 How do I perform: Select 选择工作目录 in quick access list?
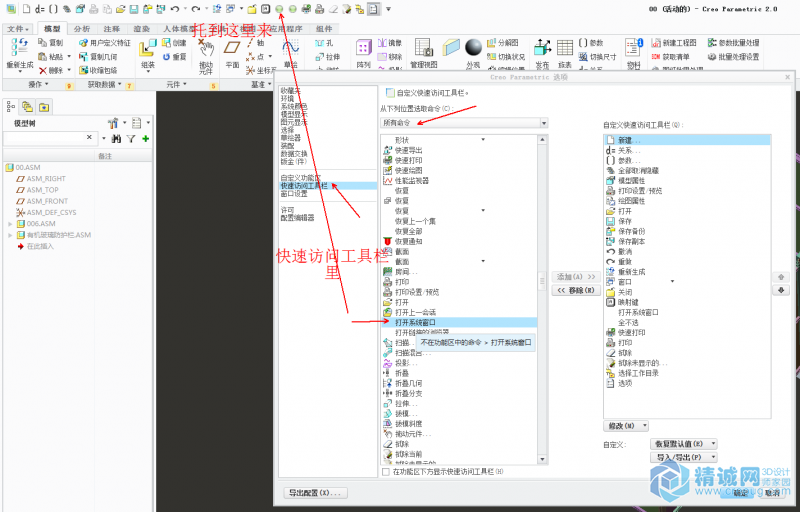(638, 373)
